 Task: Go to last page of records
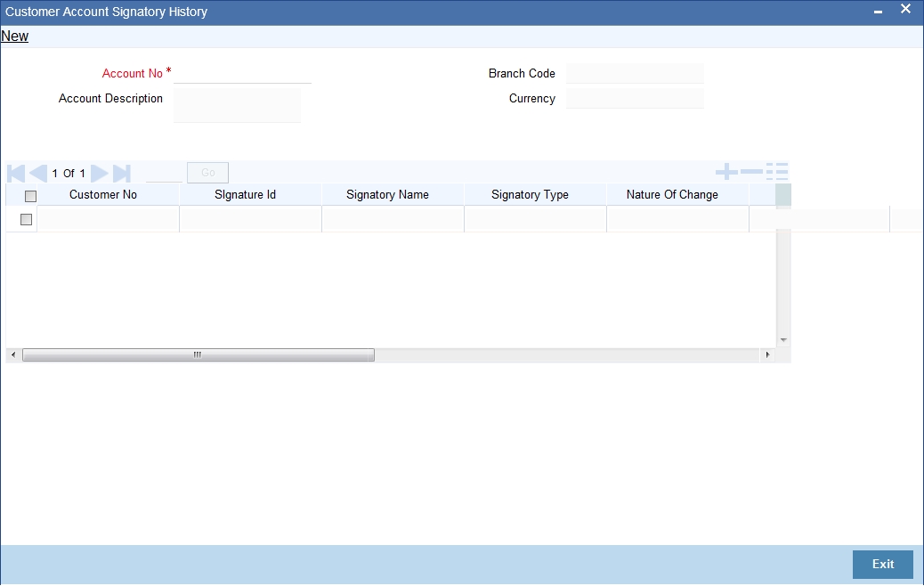pyautogui.click(x=121, y=174)
